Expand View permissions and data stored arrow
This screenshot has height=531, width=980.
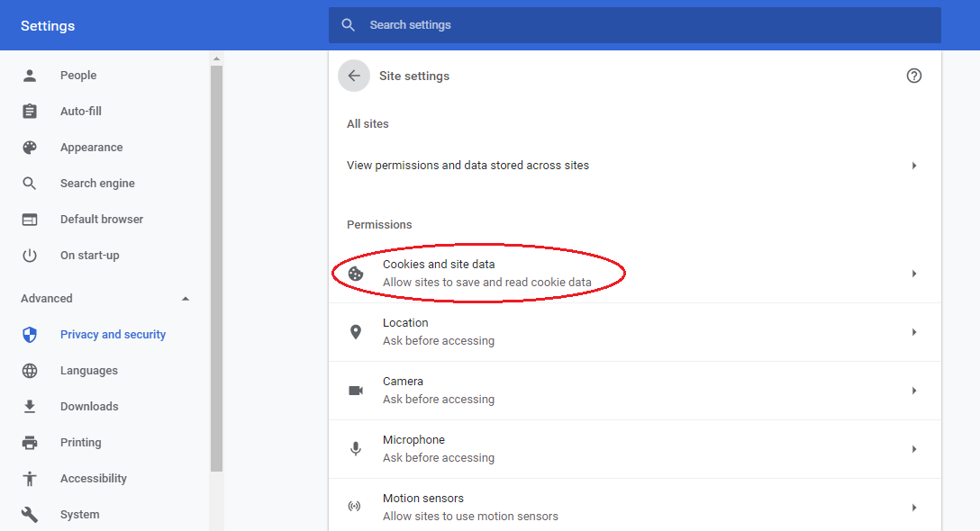click(x=913, y=166)
